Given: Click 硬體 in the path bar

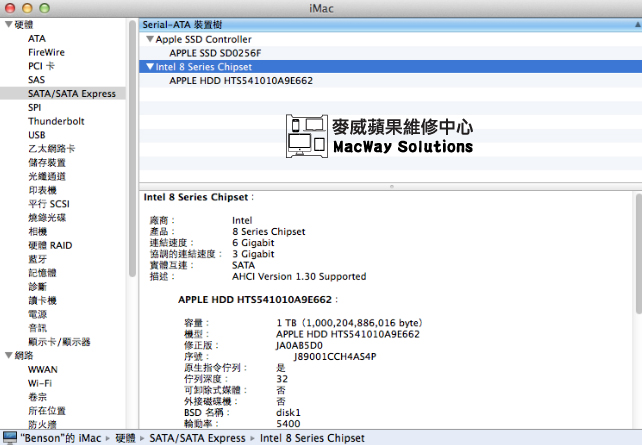Looking at the screenshot, I should pos(125,438).
